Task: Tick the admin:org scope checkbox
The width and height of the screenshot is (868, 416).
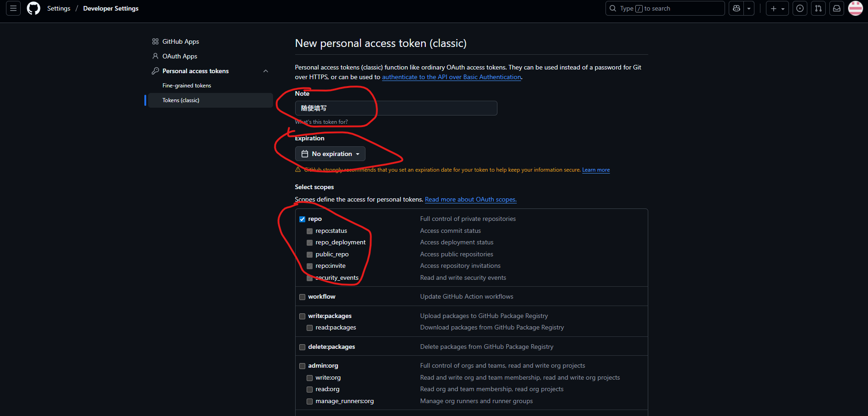Action: [302, 366]
